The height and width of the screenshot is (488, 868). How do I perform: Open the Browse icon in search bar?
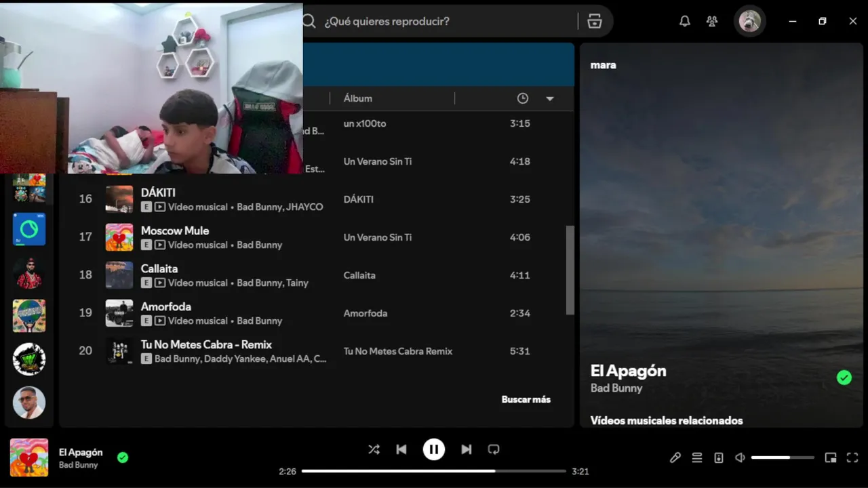pos(595,21)
